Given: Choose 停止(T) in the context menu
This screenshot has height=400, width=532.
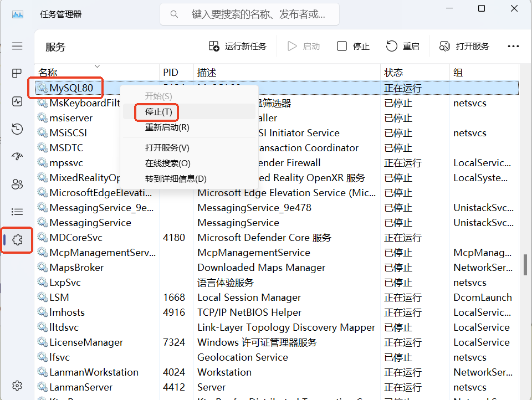Looking at the screenshot, I should [x=189, y=111].
